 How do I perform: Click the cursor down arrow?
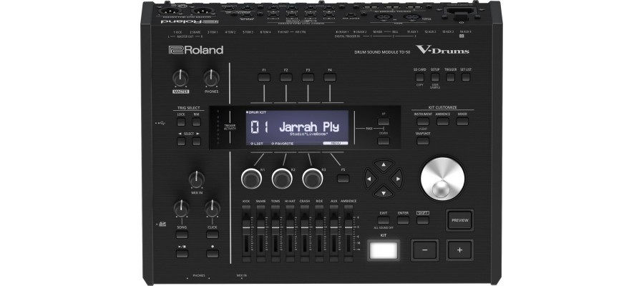[384, 191]
